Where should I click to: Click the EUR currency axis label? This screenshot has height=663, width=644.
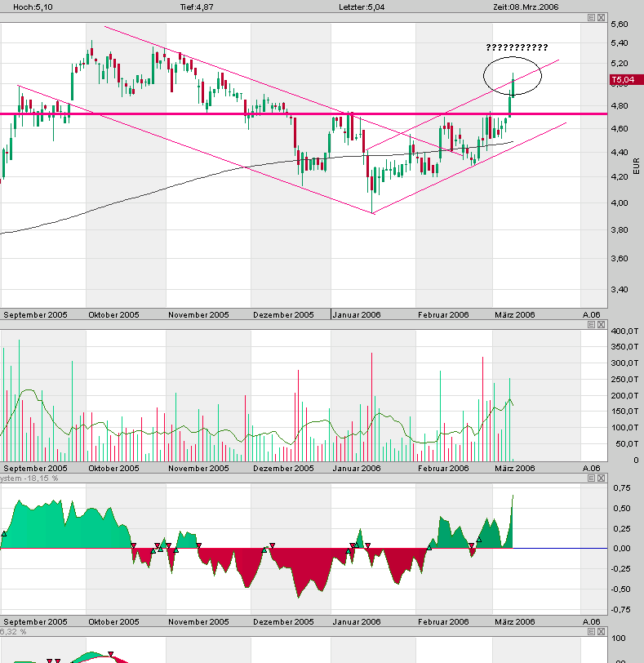(636, 166)
